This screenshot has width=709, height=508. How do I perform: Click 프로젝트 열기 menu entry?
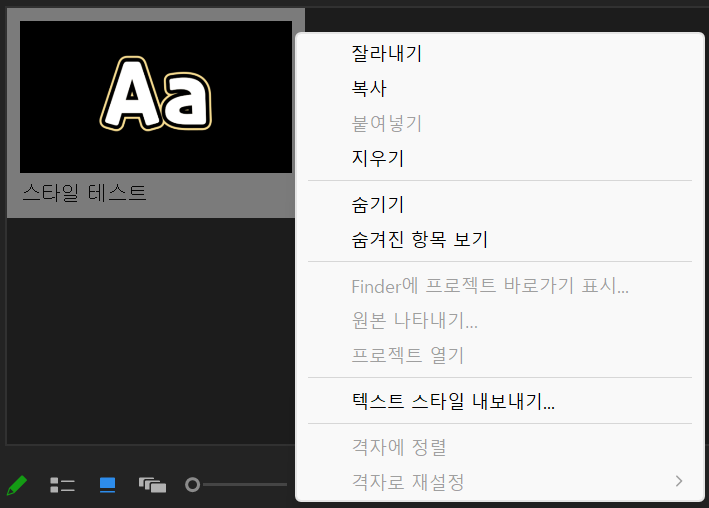pos(500,356)
